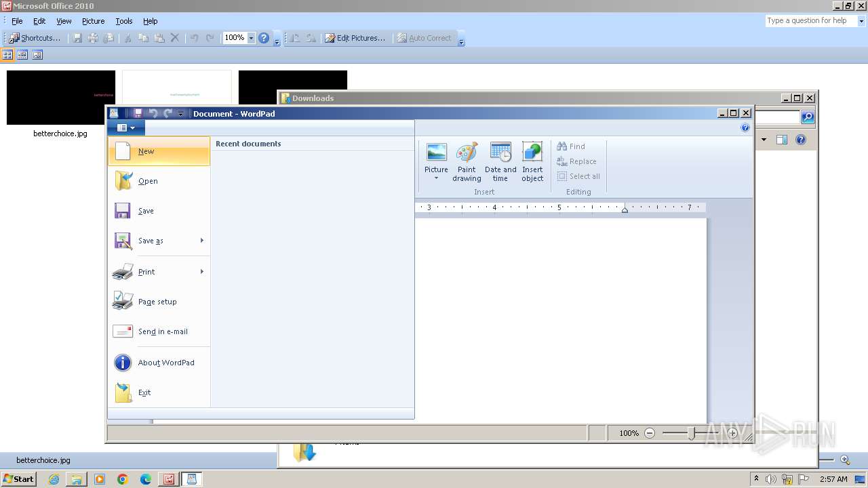Open Standard toolbar options dropdown
Screen dimensions: 868x488
(277, 39)
